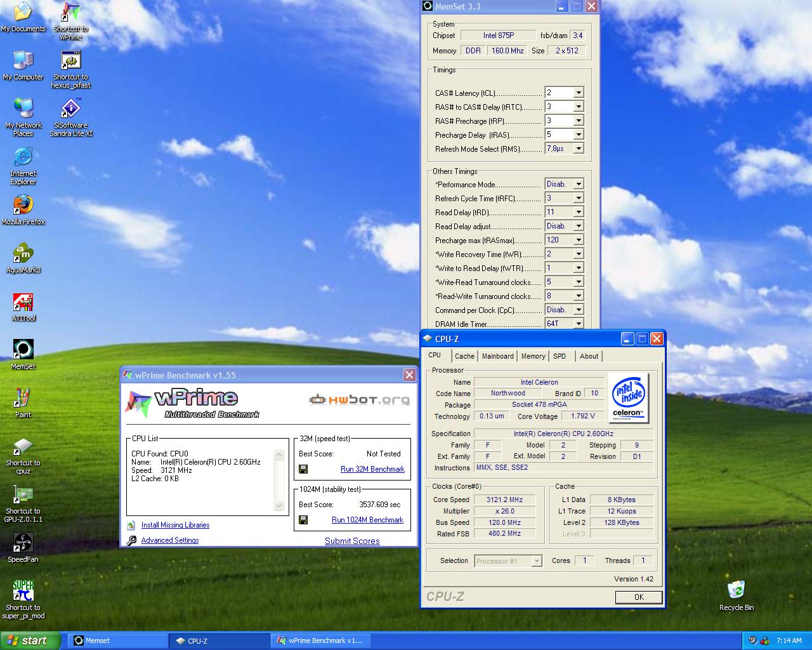Open My Computer desktop icon

[23, 65]
